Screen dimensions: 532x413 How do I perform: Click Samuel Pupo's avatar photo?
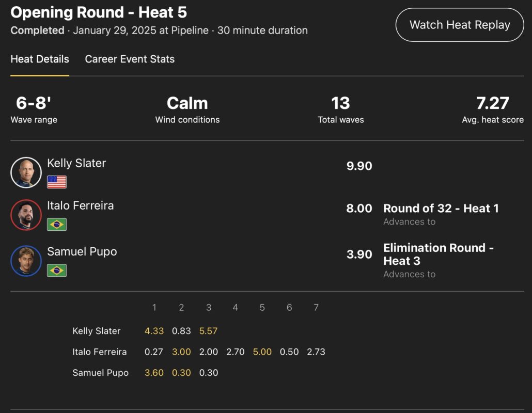tap(26, 261)
